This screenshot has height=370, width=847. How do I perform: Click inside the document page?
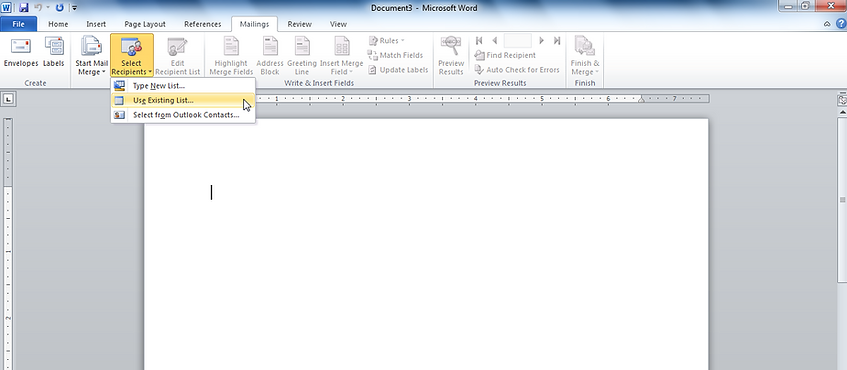tap(426, 244)
